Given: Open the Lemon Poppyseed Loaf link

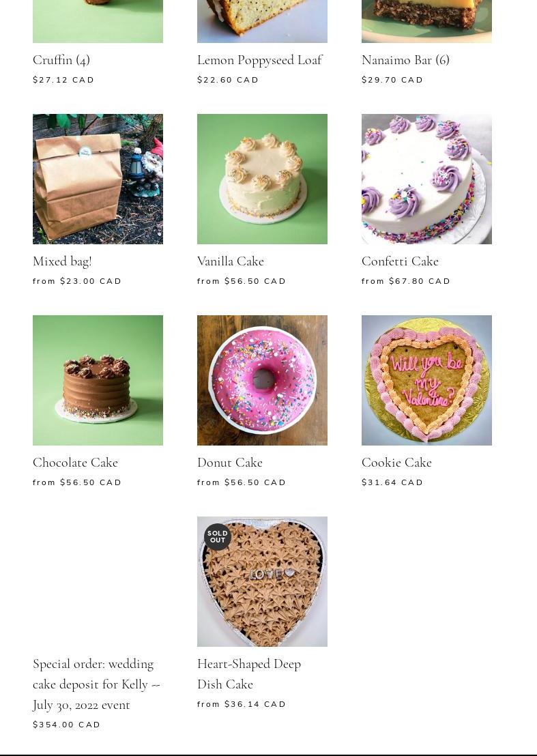Looking at the screenshot, I should click(260, 60).
